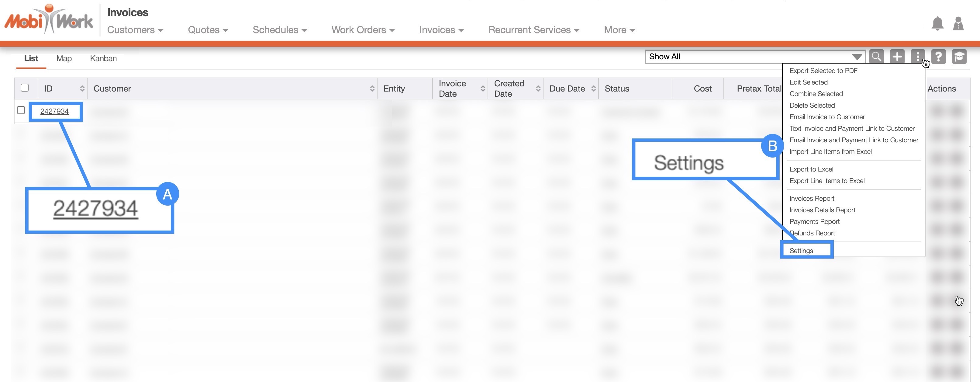The height and width of the screenshot is (382, 980).
Task: Open the graduation cap training icon
Action: click(959, 57)
